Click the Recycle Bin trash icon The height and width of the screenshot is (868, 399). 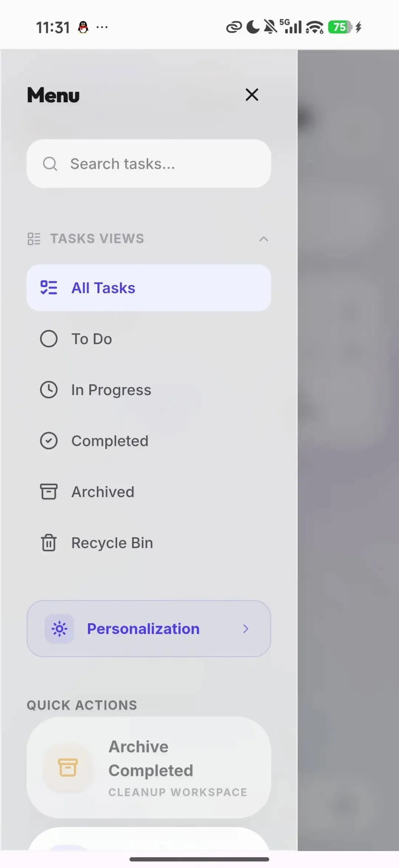click(49, 542)
